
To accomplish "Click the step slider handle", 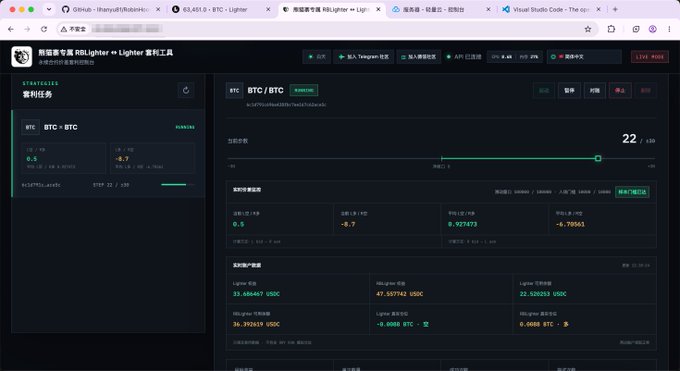I will pos(598,158).
